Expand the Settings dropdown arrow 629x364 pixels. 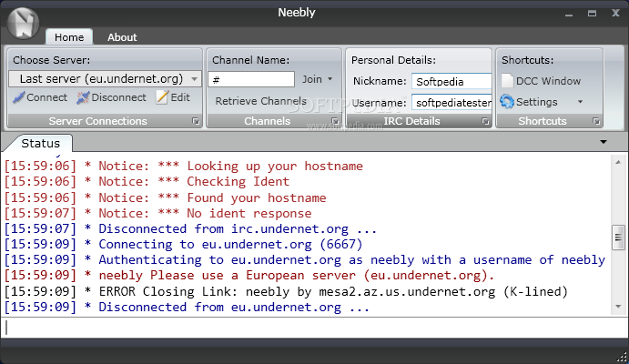point(580,102)
